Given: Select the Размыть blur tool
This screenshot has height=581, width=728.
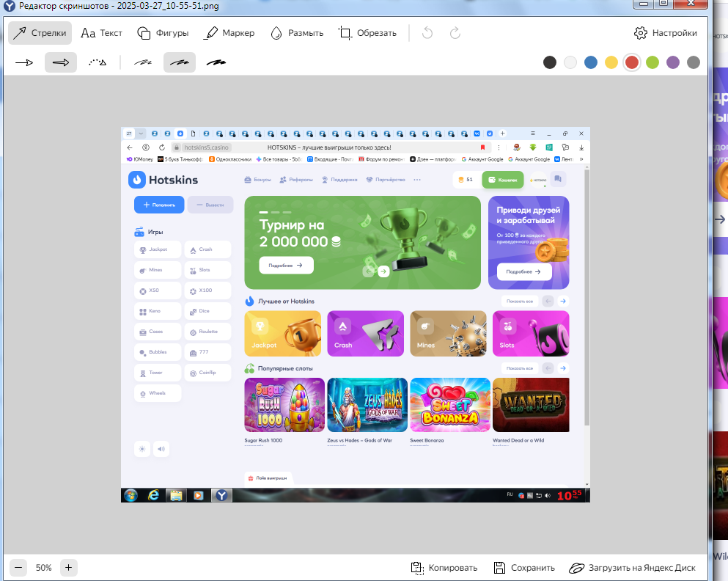Looking at the screenshot, I should pos(297,33).
